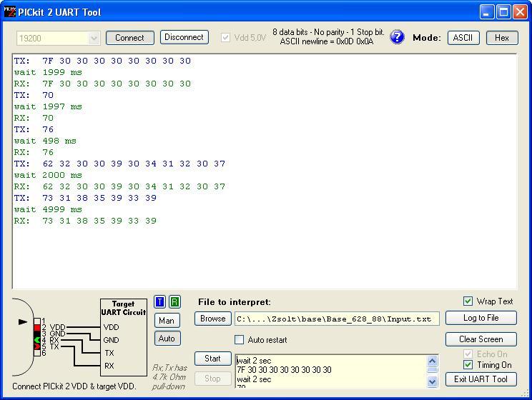Click the Input.txt file path field
This screenshot has width=532, height=400.
[x=337, y=319]
